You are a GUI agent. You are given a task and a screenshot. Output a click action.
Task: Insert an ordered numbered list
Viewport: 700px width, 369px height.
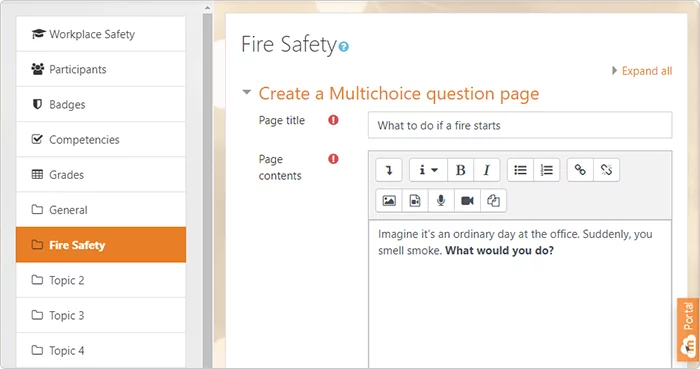546,170
